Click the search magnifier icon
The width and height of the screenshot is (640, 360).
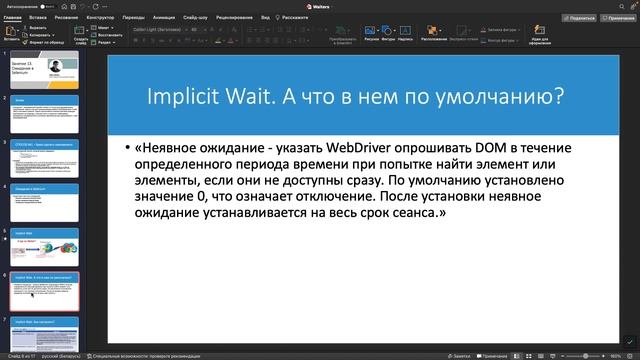[x=622, y=7]
